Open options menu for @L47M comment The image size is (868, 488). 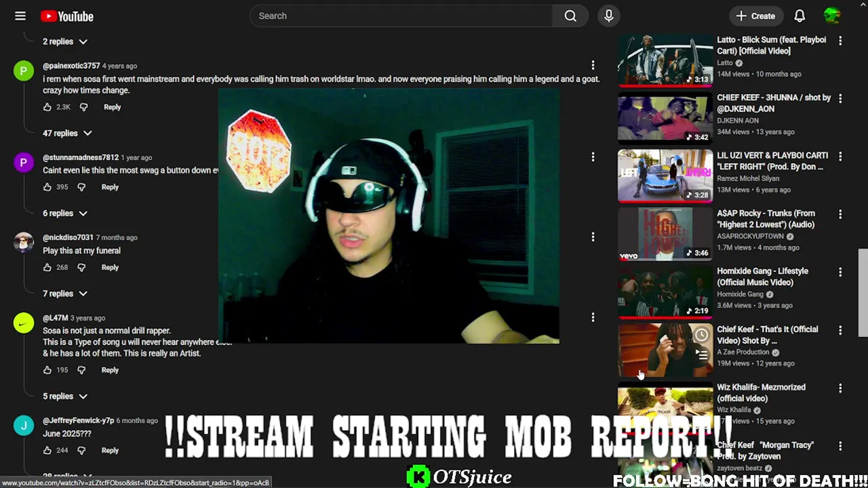click(x=593, y=317)
